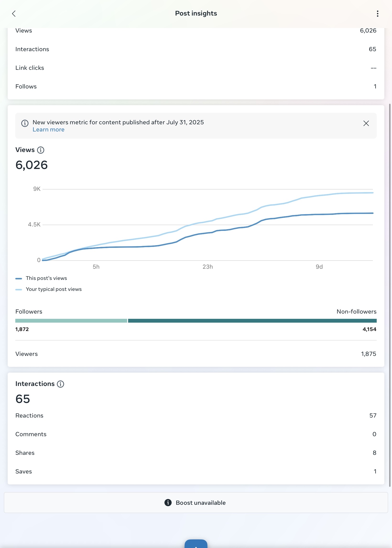Click the 8 shares value
Viewport: 392px width, 548px height.
point(374,453)
